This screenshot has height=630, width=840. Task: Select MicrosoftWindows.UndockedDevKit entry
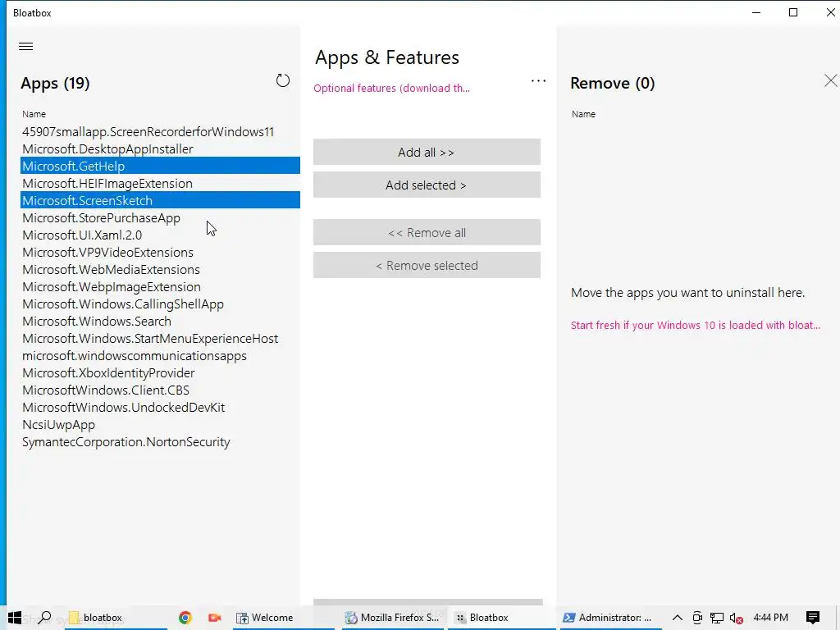coord(160,407)
